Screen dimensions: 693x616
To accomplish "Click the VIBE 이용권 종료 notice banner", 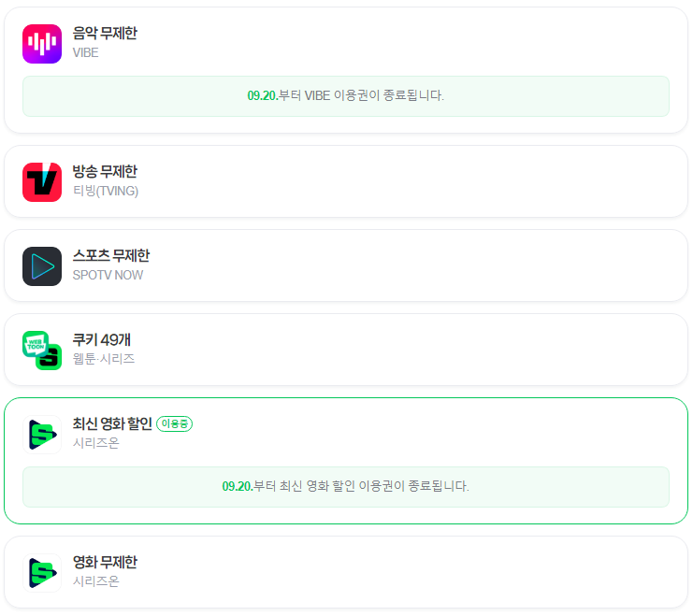I will click(x=346, y=96).
